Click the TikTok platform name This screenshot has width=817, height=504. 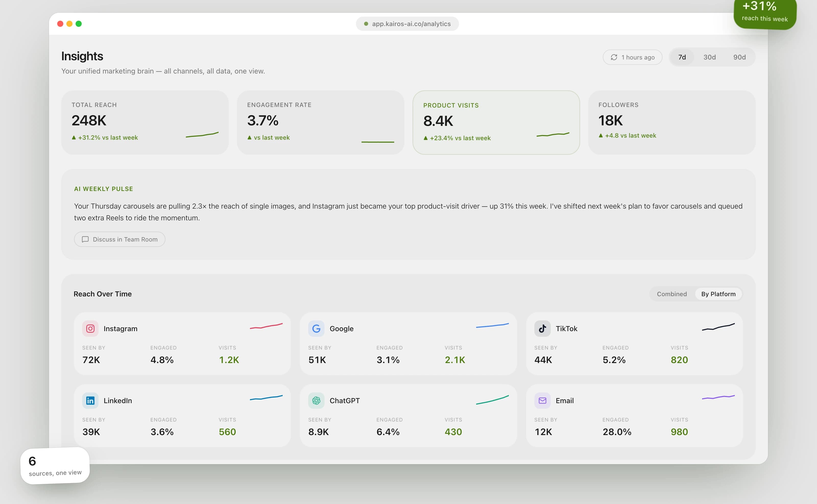[x=566, y=329]
